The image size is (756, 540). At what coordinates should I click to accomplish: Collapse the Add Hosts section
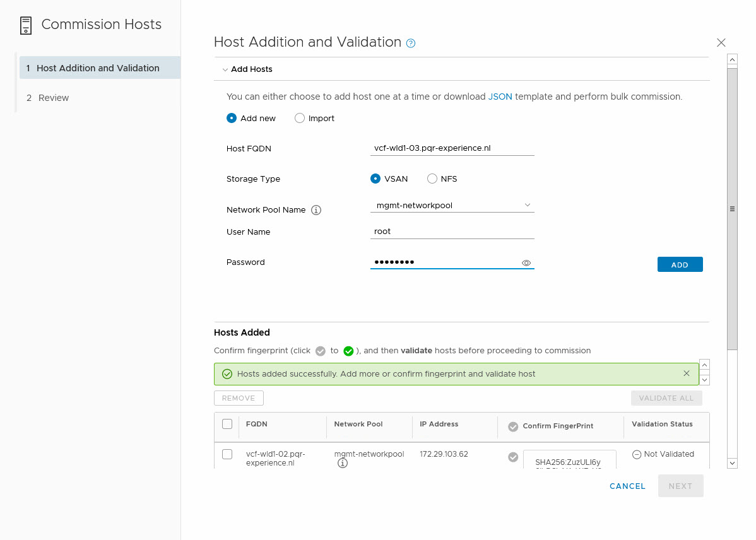225,69
